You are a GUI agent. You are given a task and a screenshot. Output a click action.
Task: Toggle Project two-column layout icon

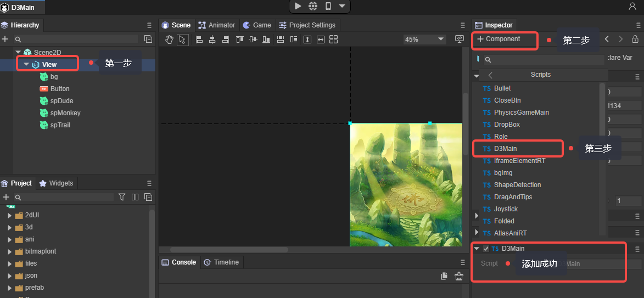[x=135, y=197]
